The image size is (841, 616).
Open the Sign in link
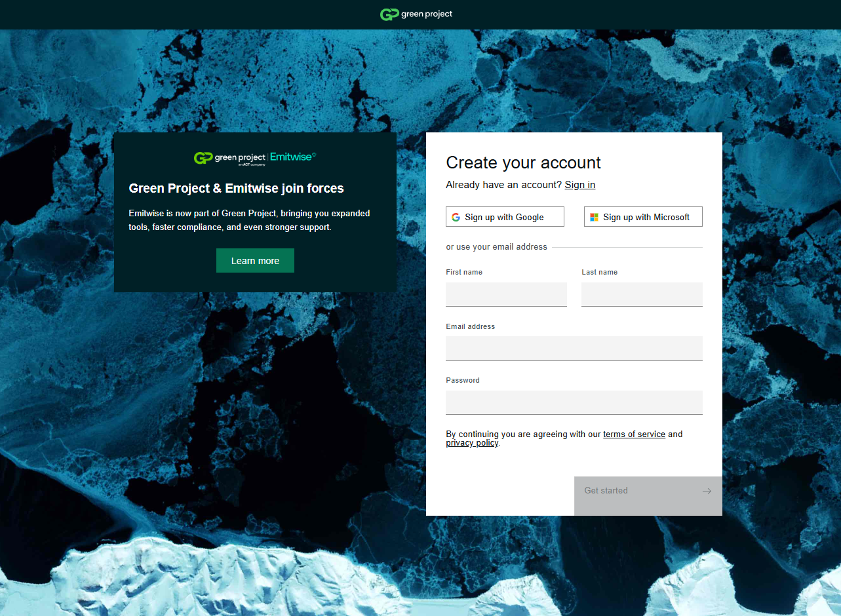[x=579, y=185]
